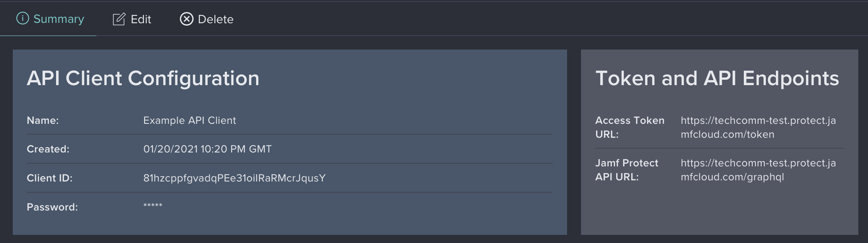Click the Edit pencil icon

click(x=119, y=19)
